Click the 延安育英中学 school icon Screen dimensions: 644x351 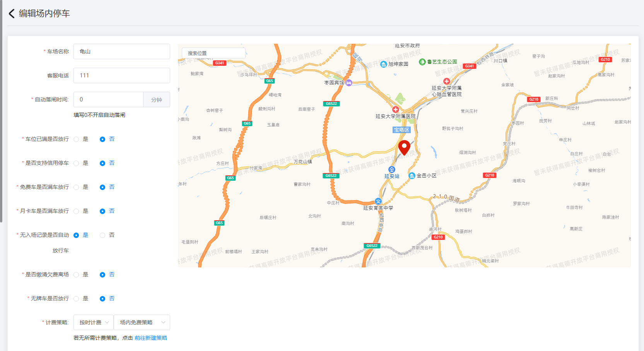pyautogui.click(x=378, y=201)
